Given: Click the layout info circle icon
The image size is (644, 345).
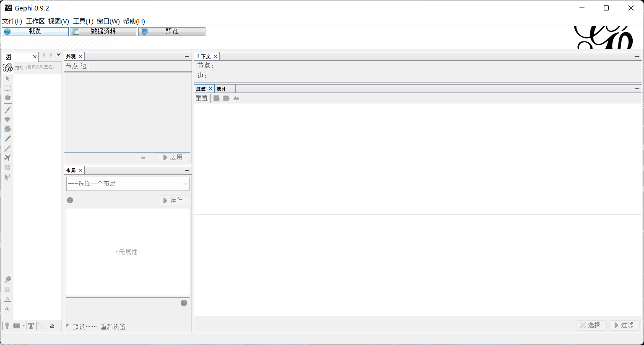Looking at the screenshot, I should [70, 200].
